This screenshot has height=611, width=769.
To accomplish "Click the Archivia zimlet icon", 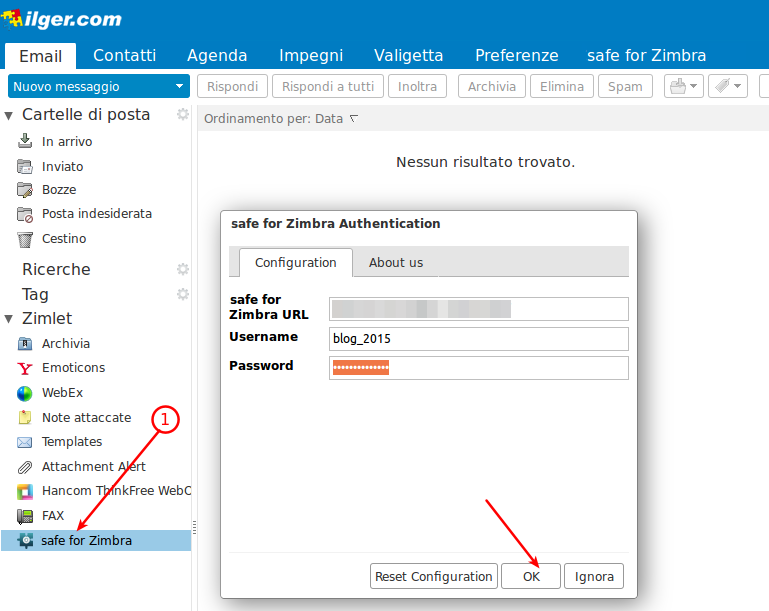I will [x=25, y=343].
